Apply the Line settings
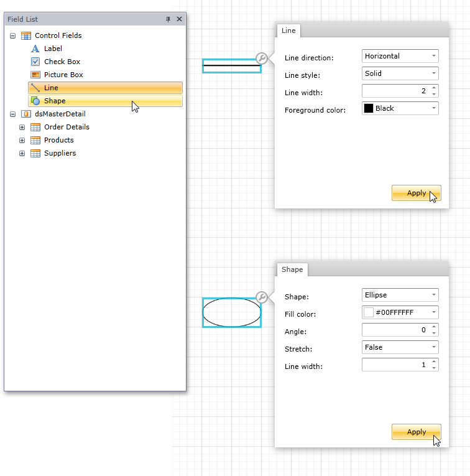Viewport: 470px width, 476px height. (417, 193)
